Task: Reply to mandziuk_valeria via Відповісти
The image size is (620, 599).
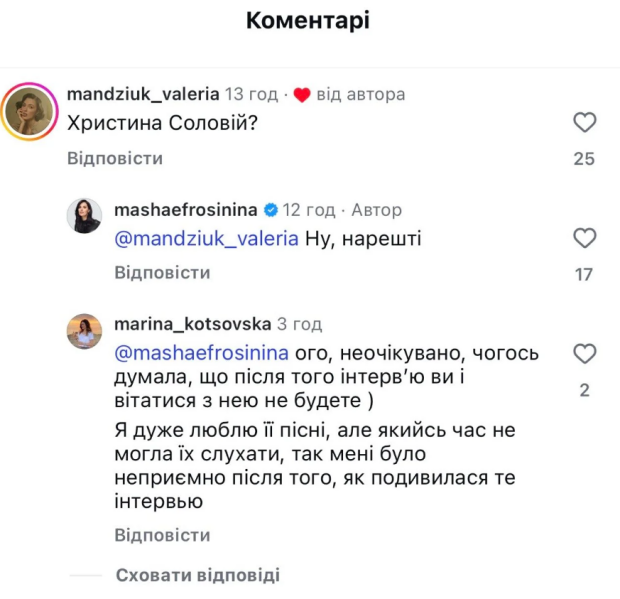Action: coord(115,158)
